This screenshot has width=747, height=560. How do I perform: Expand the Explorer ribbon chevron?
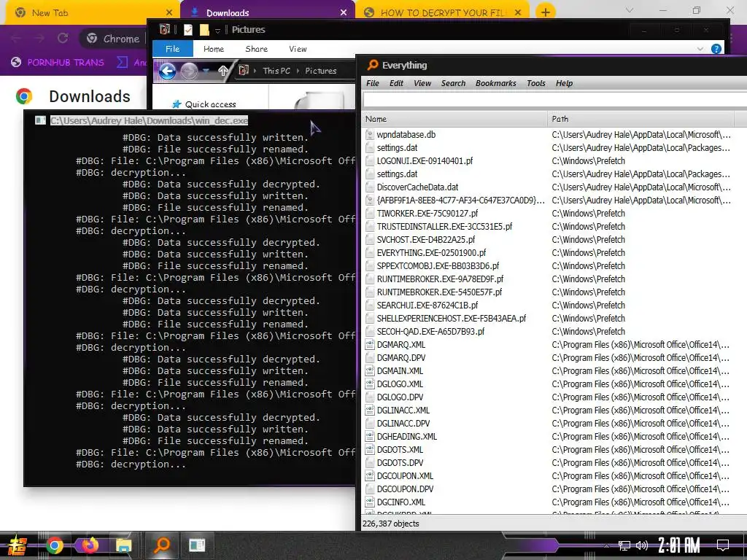point(700,49)
